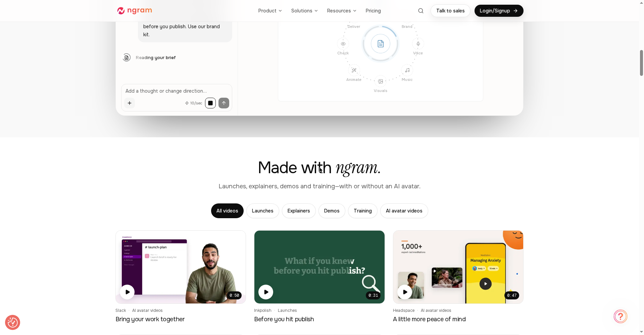The width and height of the screenshot is (644, 335).
Task: Select the Launches filter tab
Action: (x=263, y=211)
